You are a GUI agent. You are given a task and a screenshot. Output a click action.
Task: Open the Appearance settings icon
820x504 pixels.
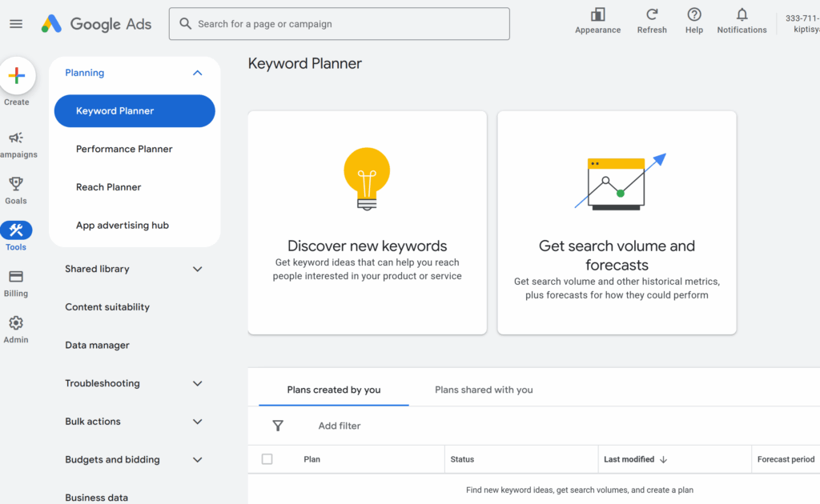tap(597, 14)
